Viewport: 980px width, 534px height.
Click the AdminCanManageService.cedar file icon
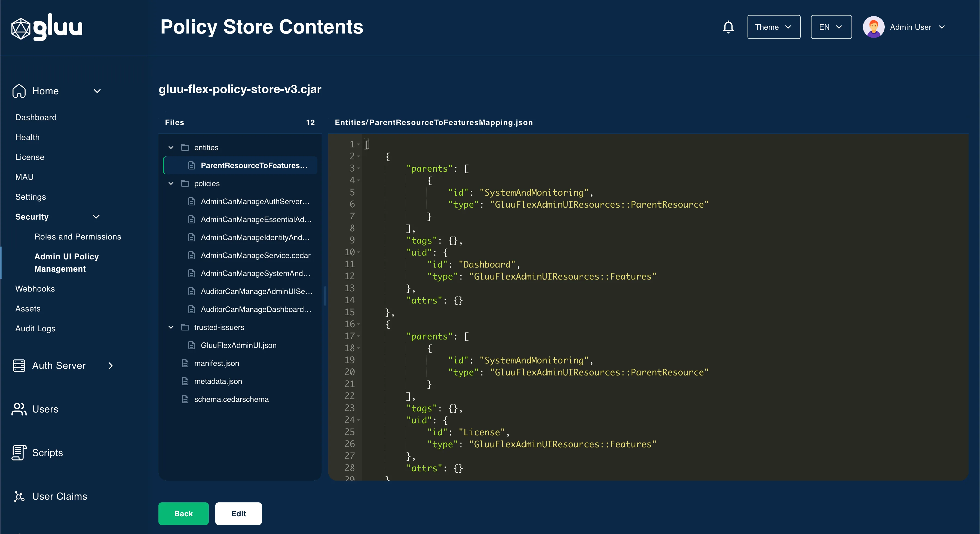[x=192, y=256]
